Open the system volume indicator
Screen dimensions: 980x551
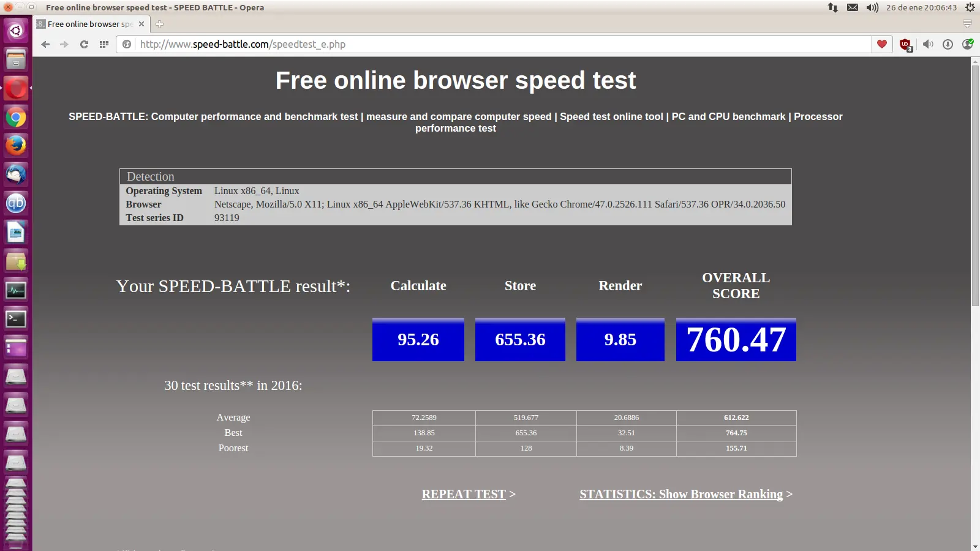point(872,7)
